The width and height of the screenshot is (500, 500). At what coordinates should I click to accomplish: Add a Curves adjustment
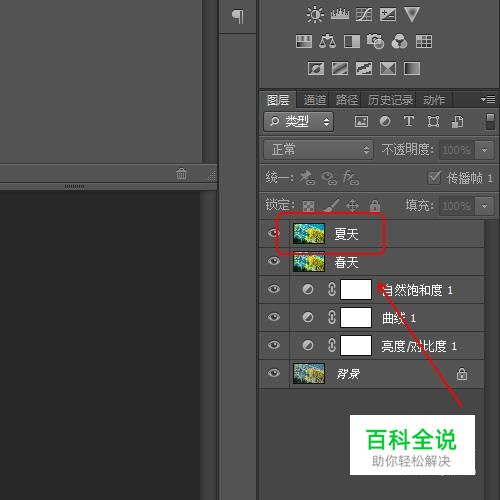(x=364, y=15)
